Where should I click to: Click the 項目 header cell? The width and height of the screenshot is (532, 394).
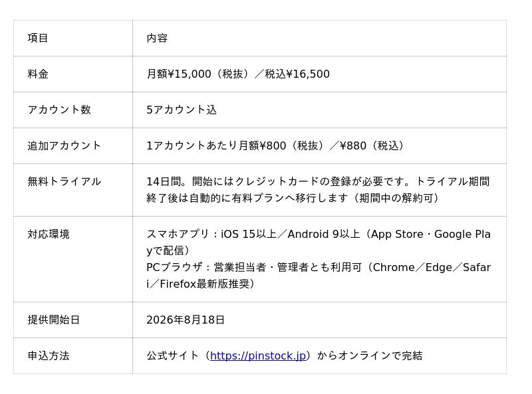point(73,38)
